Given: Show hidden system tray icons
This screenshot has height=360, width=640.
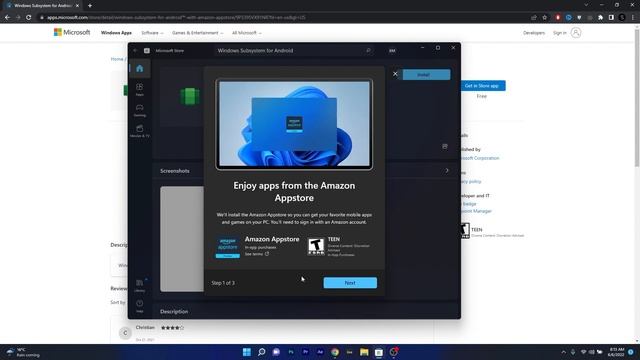Looking at the screenshot, I should [564, 352].
